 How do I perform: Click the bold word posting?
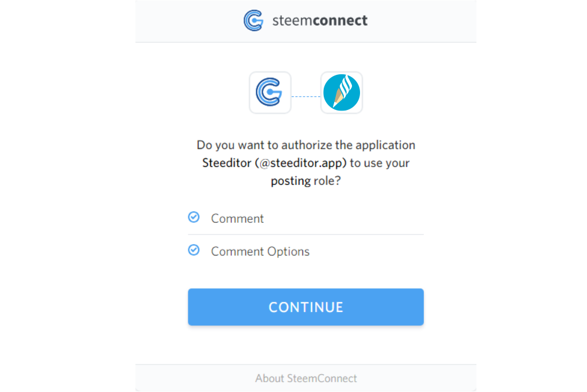point(291,181)
